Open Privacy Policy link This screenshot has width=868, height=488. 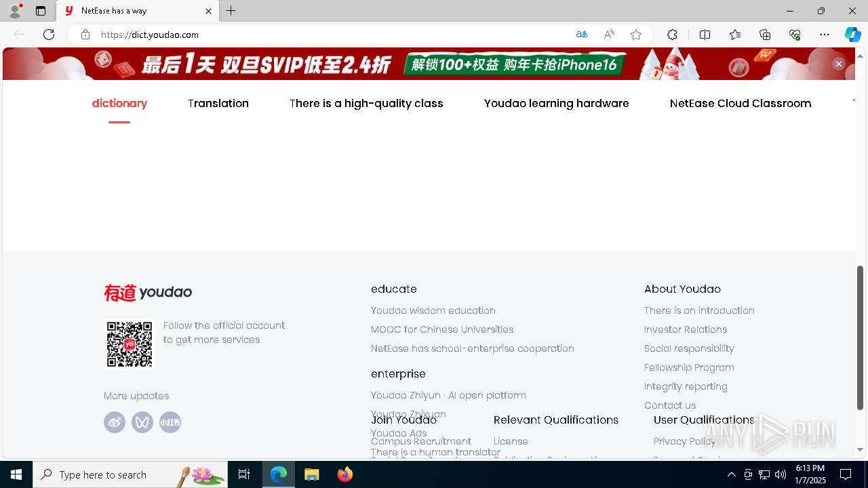(685, 441)
